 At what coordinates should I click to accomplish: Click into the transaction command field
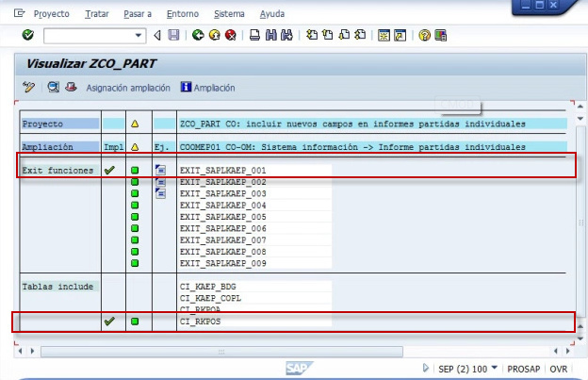coord(89,36)
